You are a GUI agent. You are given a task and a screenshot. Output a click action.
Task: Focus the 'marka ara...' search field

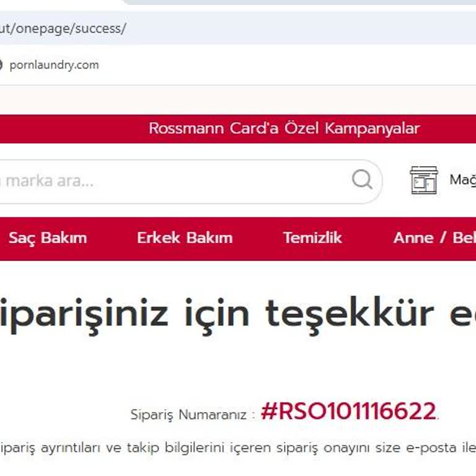[x=191, y=182]
